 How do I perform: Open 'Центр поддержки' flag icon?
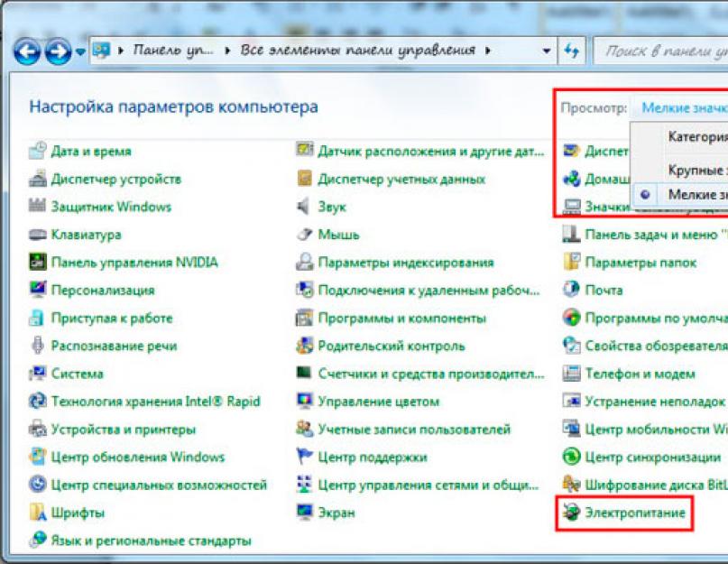[x=305, y=457]
